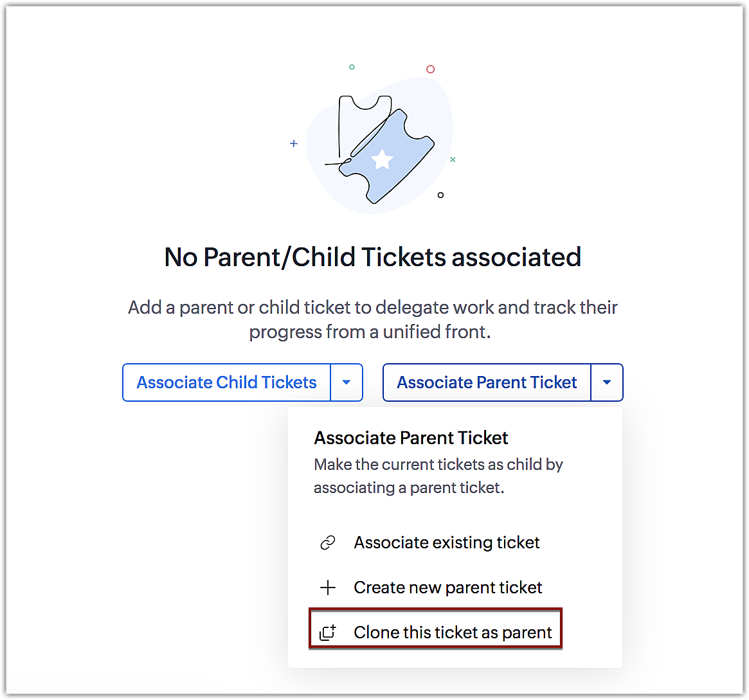749x700 pixels.
Task: Click the plus icon beside Create new parent ticket
Action: coord(328,588)
